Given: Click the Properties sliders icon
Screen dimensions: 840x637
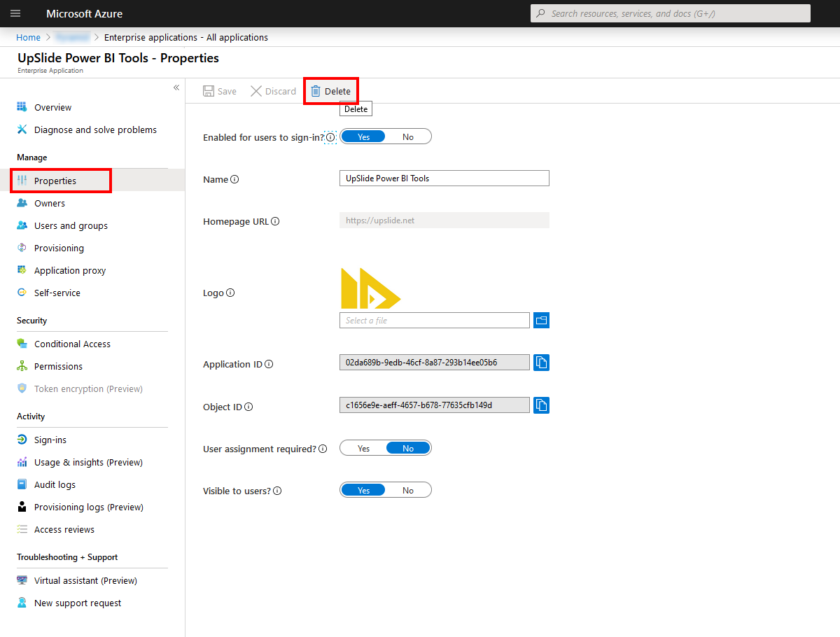Looking at the screenshot, I should [22, 181].
